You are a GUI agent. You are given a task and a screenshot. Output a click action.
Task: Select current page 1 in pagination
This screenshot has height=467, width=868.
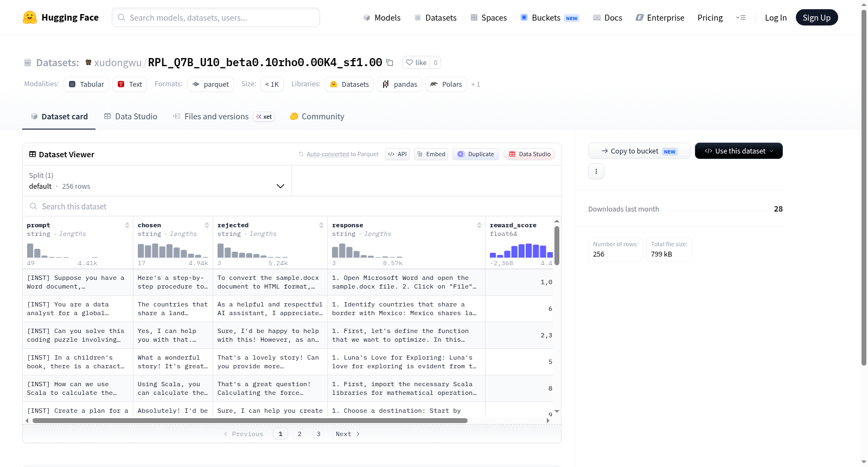point(280,434)
